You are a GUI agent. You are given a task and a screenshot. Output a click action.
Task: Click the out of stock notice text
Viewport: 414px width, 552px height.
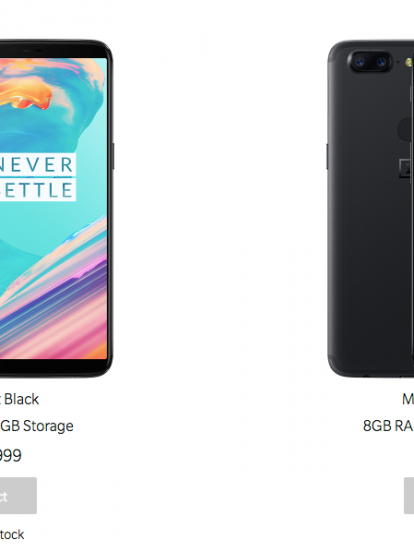(12, 535)
